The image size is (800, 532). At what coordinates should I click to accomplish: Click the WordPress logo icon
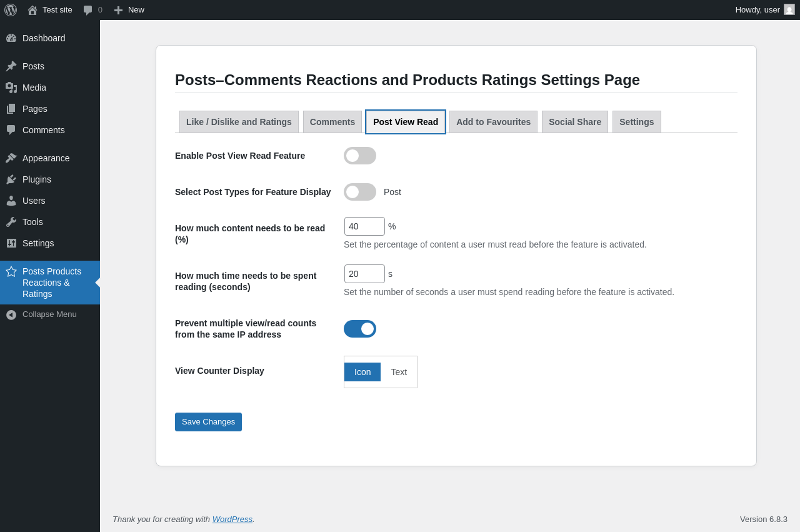(x=11, y=10)
